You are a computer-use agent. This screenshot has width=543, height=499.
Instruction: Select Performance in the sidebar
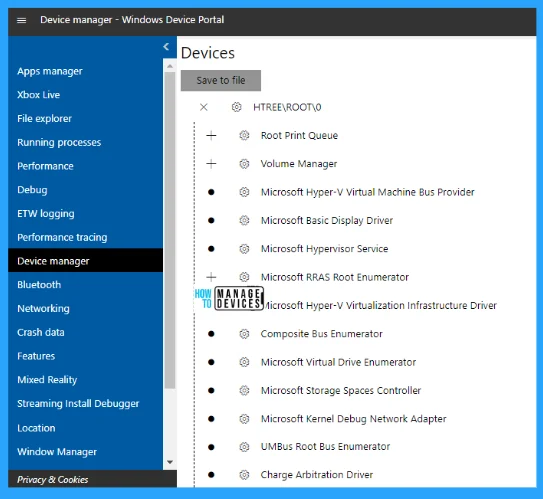45,166
